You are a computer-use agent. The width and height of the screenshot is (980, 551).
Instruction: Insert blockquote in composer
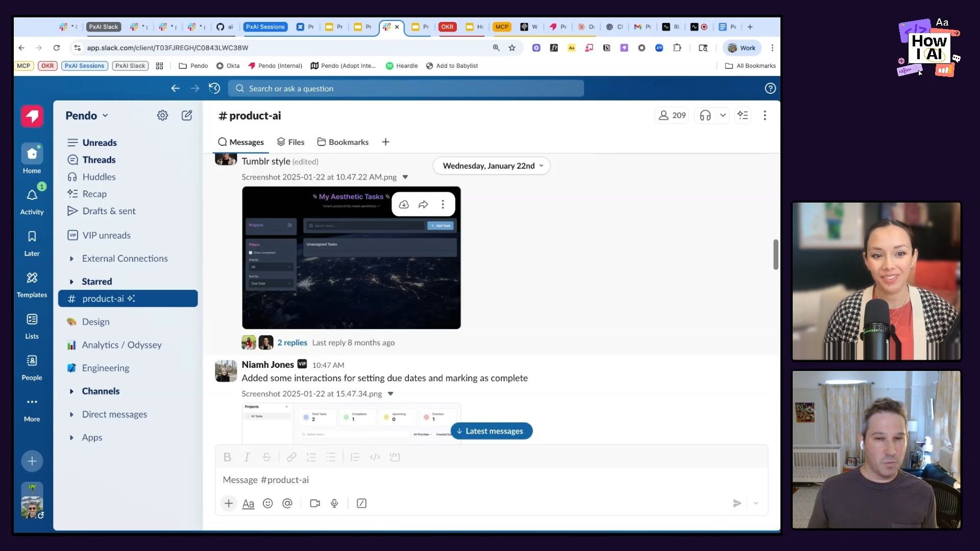click(355, 457)
